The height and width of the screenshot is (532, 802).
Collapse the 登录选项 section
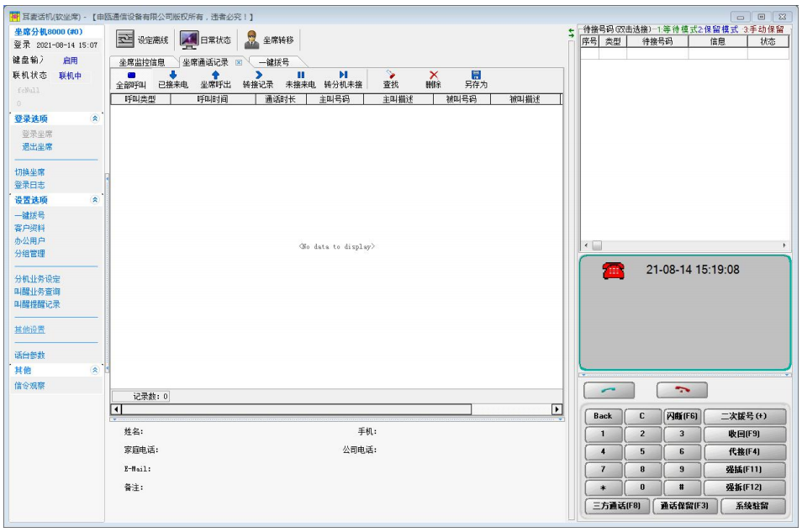(x=94, y=119)
